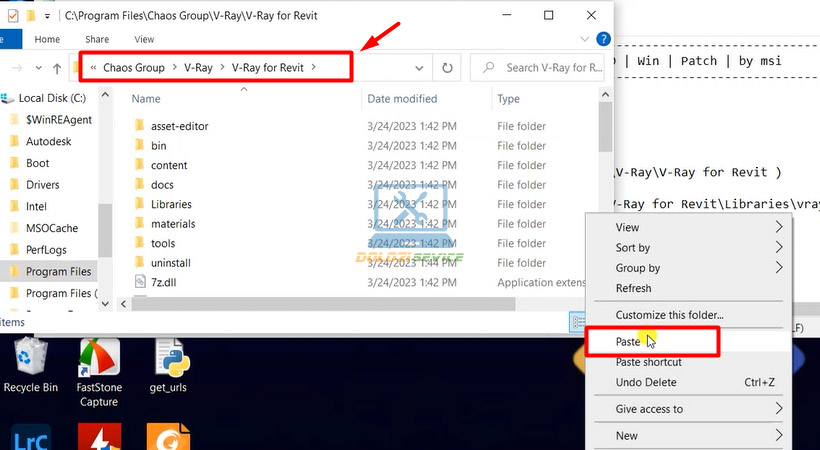Click the 7z.dll file icon

140,282
